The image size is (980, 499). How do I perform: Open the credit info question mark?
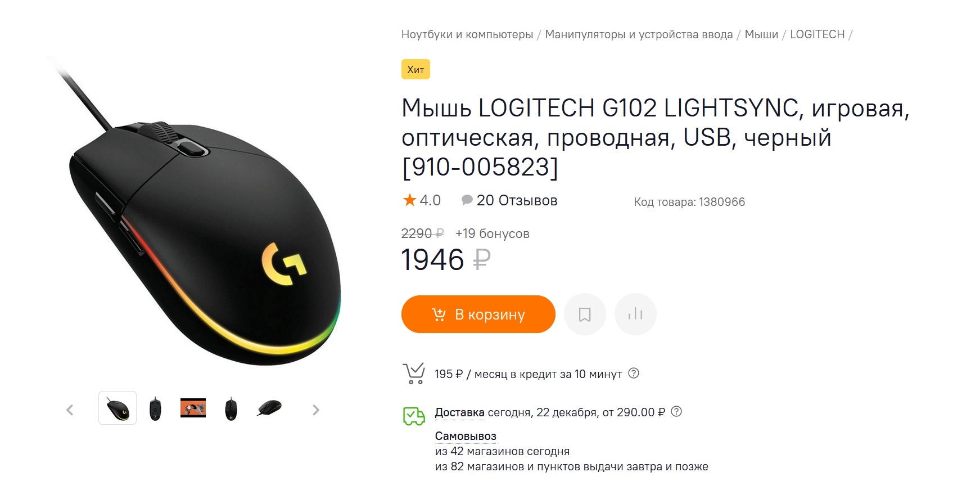pos(634,373)
